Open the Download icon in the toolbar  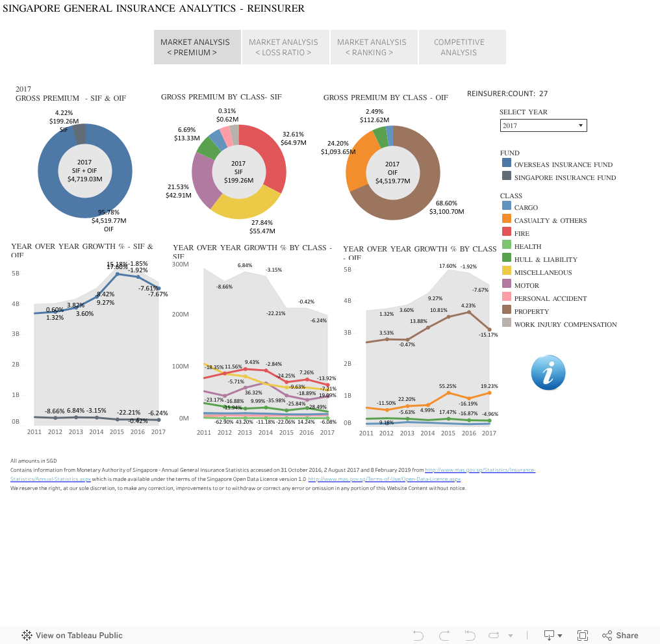click(x=550, y=635)
